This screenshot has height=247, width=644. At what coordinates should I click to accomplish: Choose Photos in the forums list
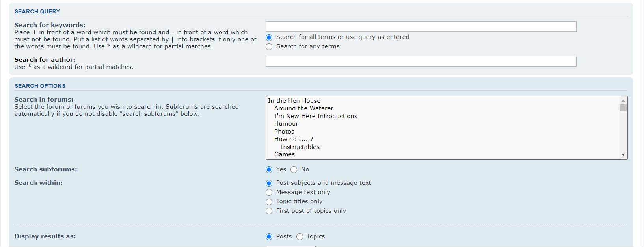point(284,132)
